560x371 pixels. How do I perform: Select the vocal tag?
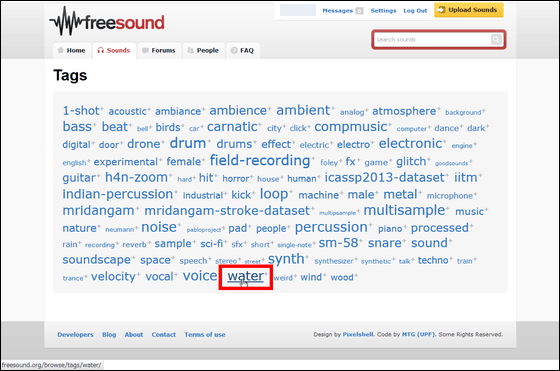[159, 277]
